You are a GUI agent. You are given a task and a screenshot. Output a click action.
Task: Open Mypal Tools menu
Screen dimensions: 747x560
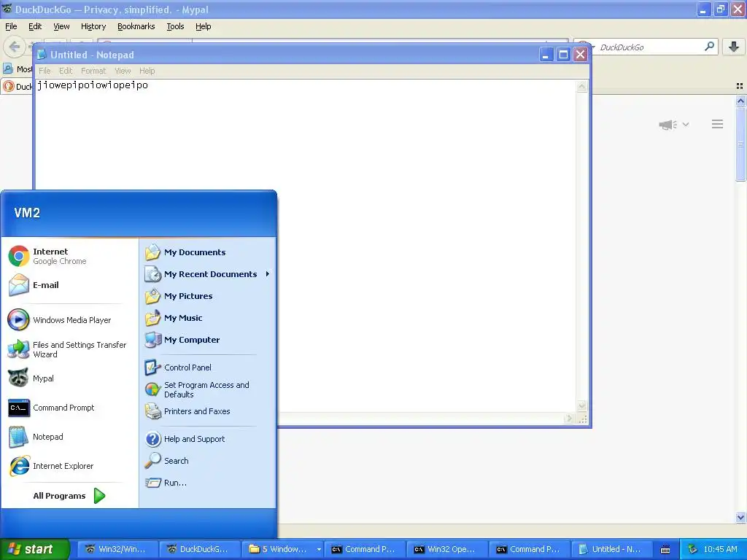click(x=175, y=26)
